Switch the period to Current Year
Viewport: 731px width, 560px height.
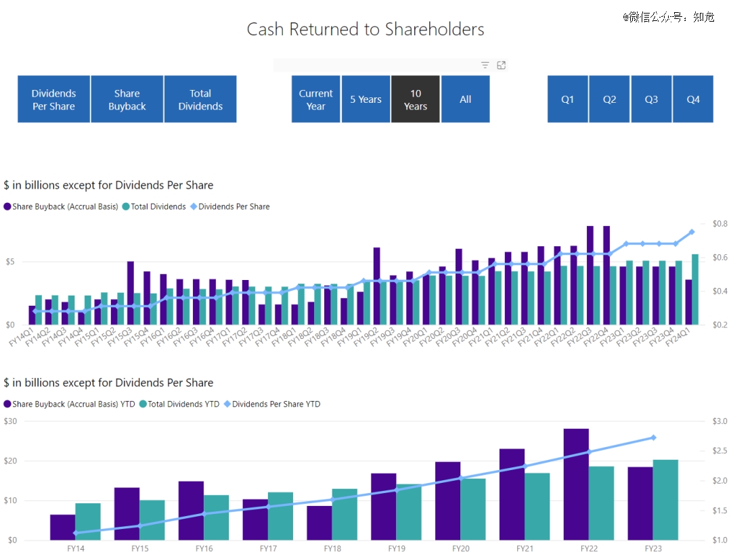click(x=315, y=99)
